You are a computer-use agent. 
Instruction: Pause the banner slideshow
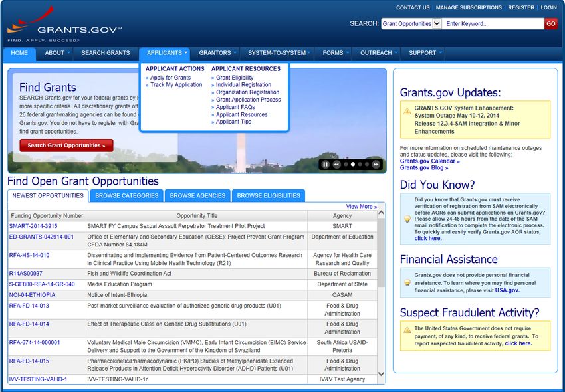coord(326,165)
